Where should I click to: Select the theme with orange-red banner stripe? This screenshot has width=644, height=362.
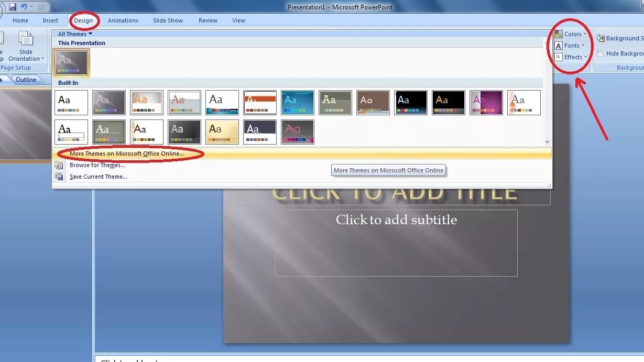pos(260,103)
